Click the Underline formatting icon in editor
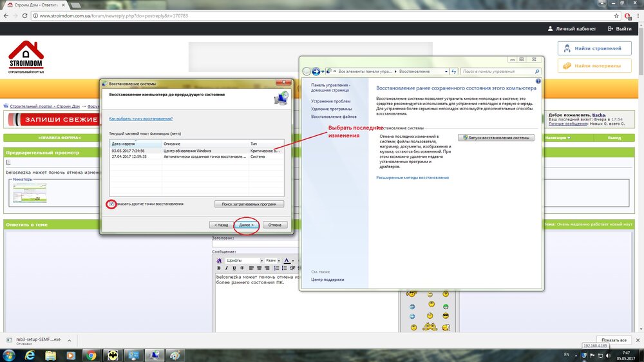The width and height of the screenshot is (644, 362). (x=234, y=268)
